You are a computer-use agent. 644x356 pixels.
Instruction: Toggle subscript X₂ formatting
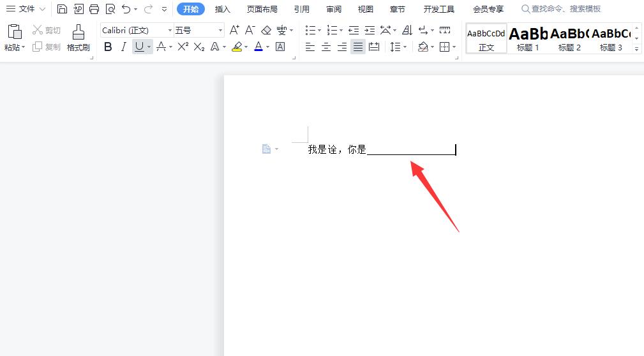click(198, 47)
